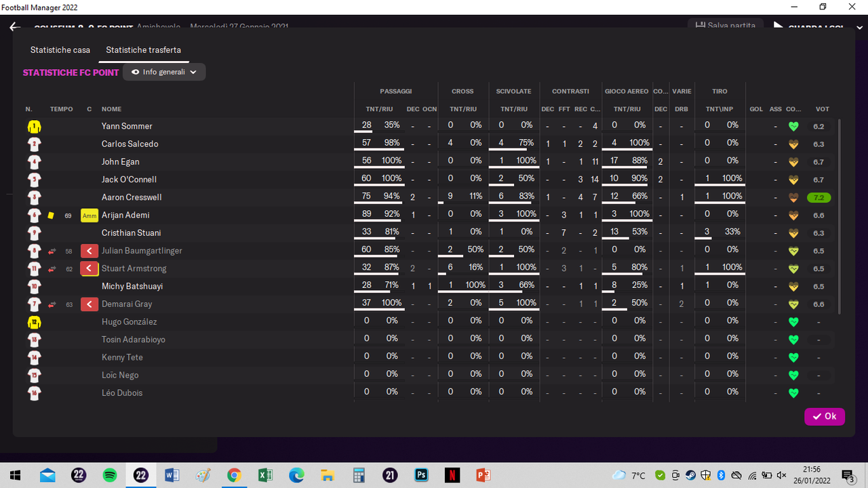This screenshot has width=868, height=488.
Task: Click the substitution arrows in Stuart Armstrong's row
Action: pyautogui.click(x=52, y=268)
